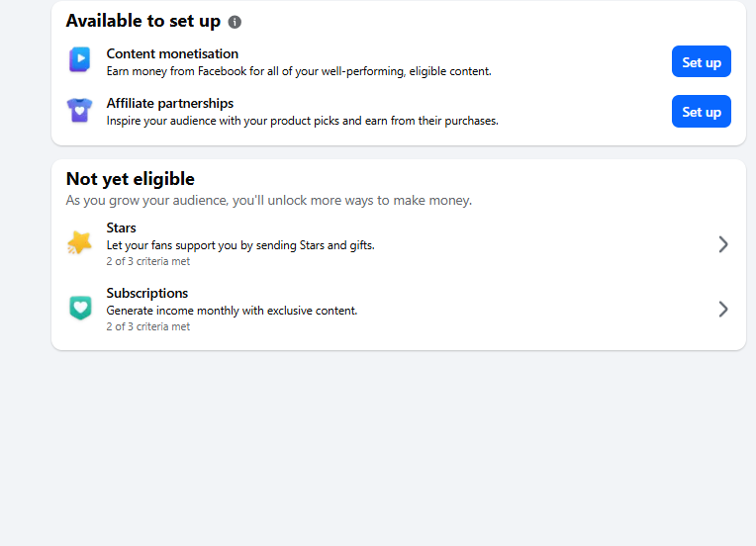Click the Affiliate partnerships t-shirt icon

pyautogui.click(x=79, y=111)
